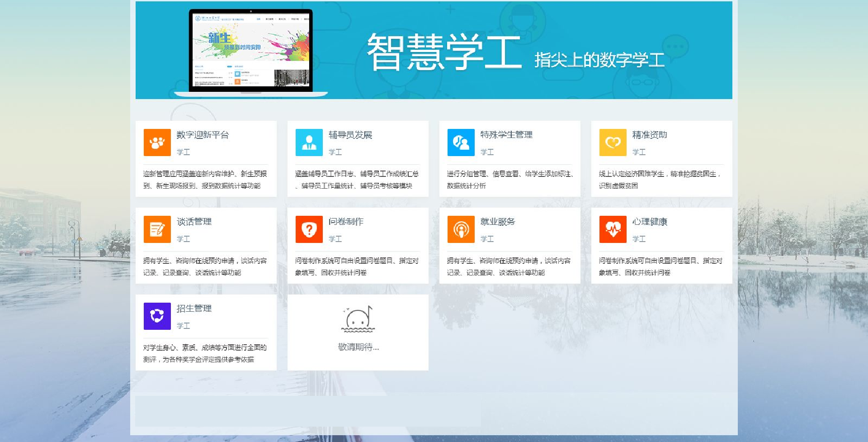Open the 辅导员发展 title link
This screenshot has height=442, width=868.
(x=350, y=135)
